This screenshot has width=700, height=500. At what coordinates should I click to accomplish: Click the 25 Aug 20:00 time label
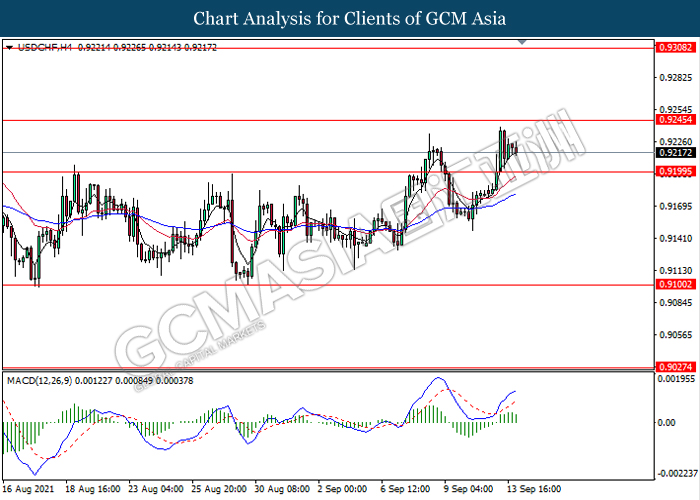click(219, 489)
